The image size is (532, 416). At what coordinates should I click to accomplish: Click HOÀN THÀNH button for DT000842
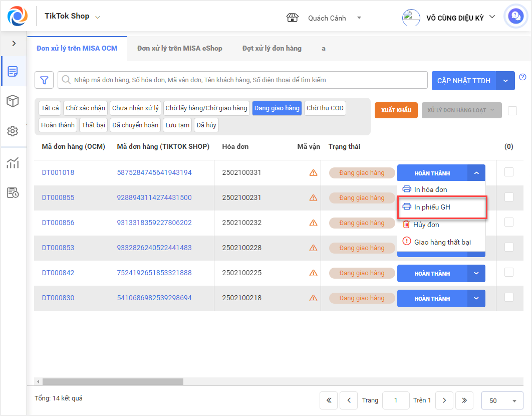click(x=432, y=274)
